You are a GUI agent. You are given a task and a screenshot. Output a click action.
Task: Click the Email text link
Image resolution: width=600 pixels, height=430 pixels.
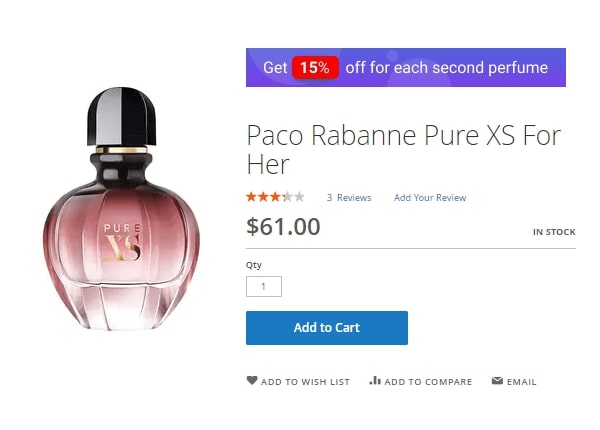[x=521, y=382]
